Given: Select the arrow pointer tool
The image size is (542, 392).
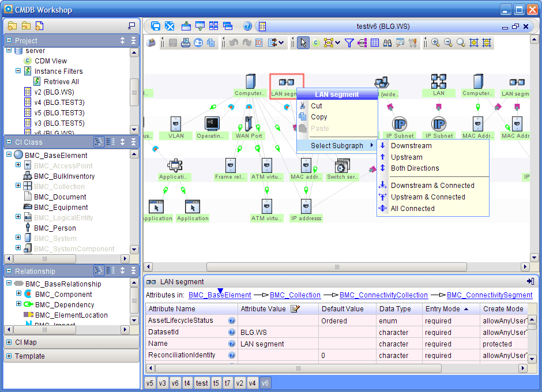Looking at the screenshot, I should [x=303, y=43].
